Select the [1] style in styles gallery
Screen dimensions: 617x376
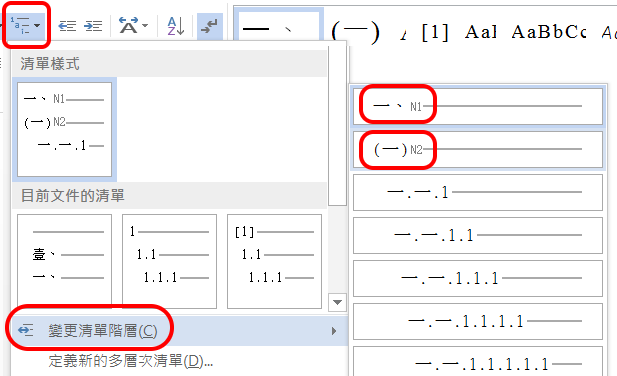(x=435, y=32)
